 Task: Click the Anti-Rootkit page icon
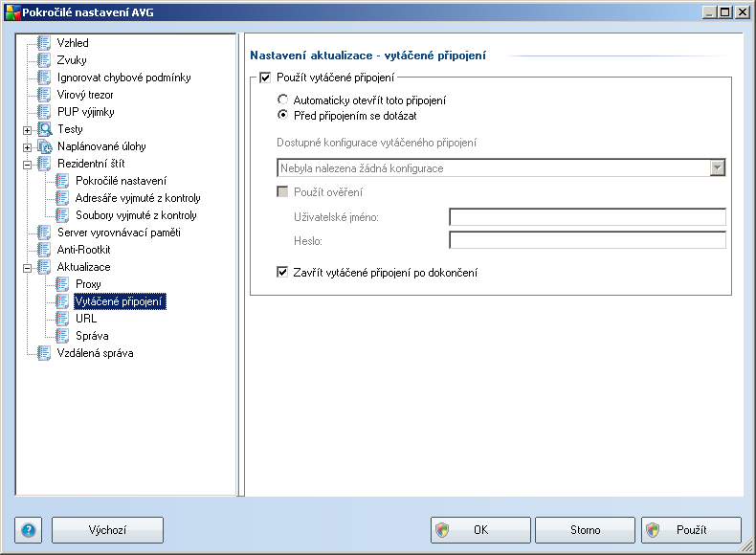(x=44, y=250)
